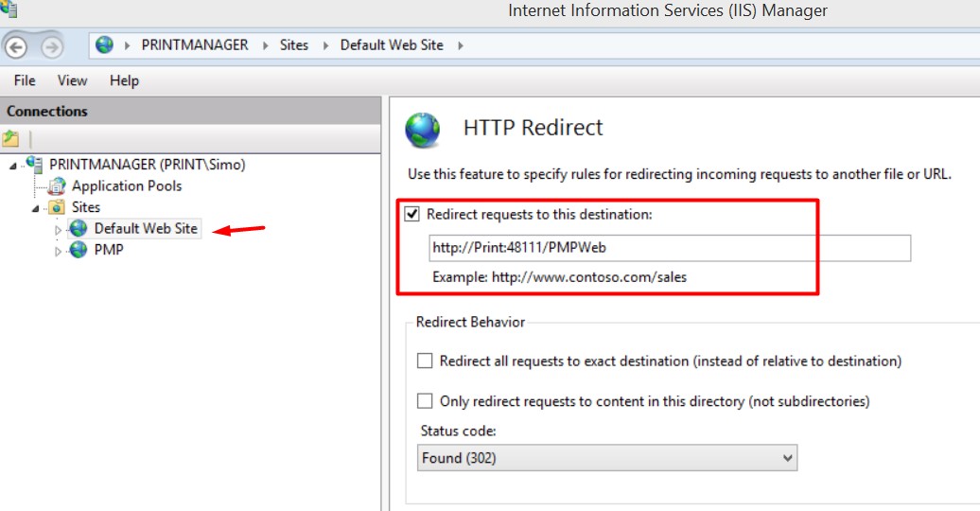The image size is (980, 511).
Task: Uncheck Redirect requests to this destination
Action: click(411, 214)
